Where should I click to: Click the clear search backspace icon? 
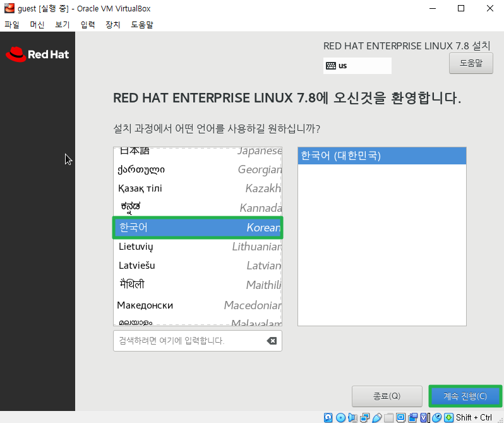[272, 341]
